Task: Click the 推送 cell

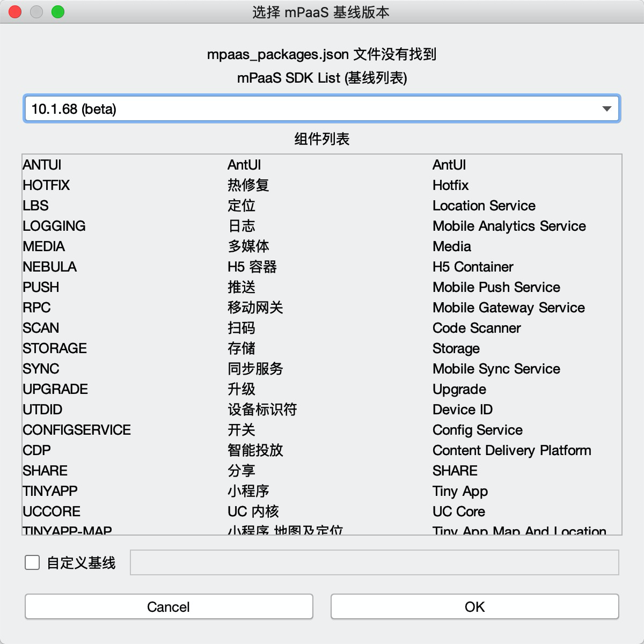Action: [241, 287]
